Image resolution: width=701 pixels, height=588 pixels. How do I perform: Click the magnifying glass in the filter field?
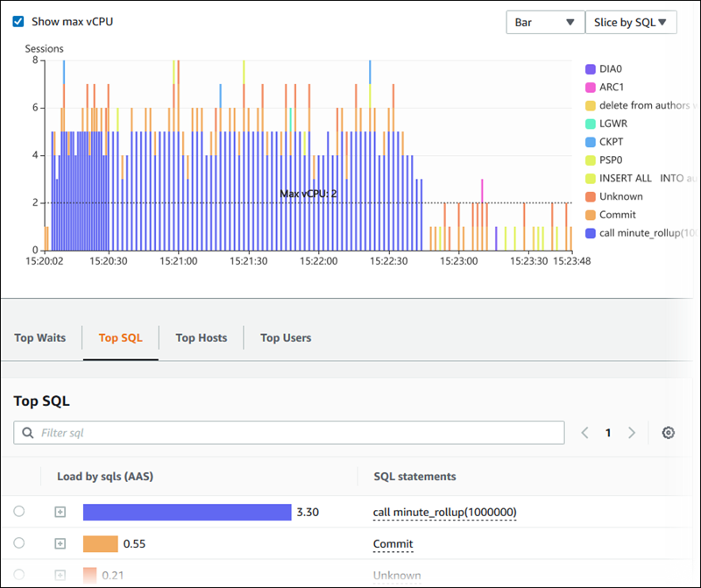click(28, 432)
